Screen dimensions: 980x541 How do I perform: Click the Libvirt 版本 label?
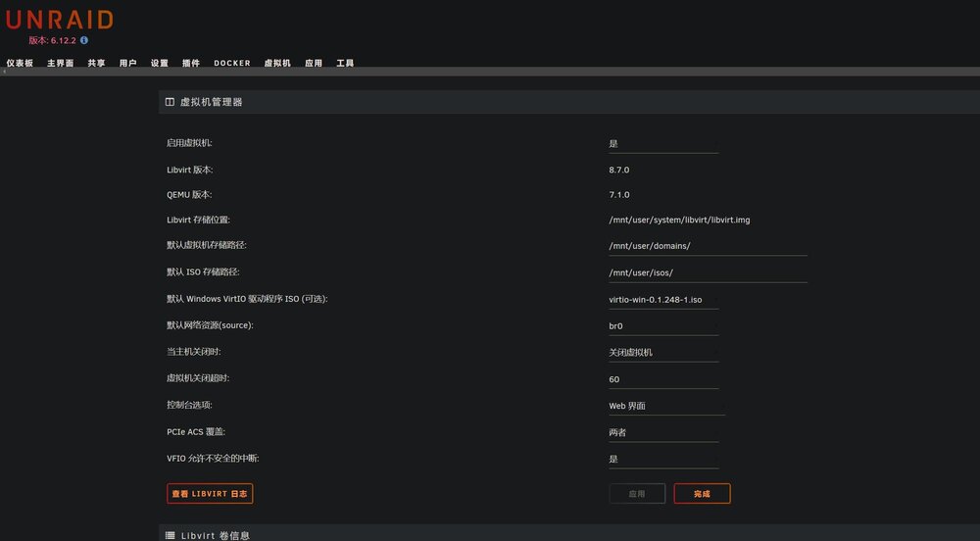click(x=190, y=170)
